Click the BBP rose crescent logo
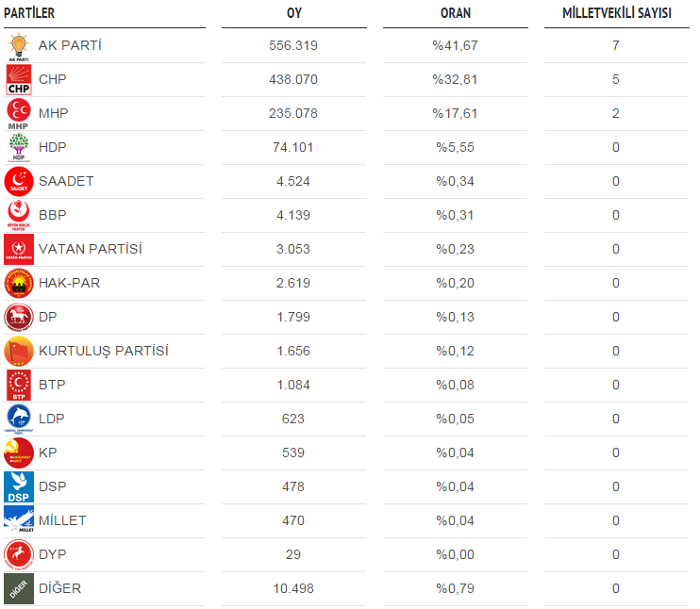The width and height of the screenshot is (700, 609). click(19, 215)
